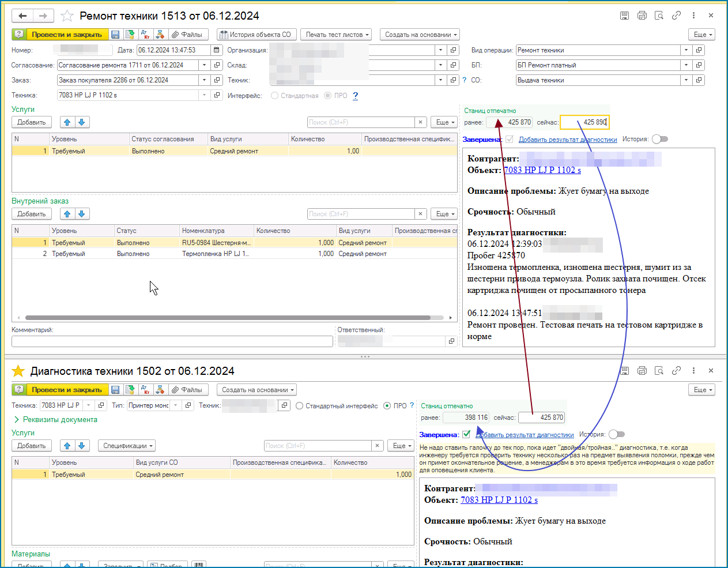Toggle the История switch in repair document

click(660, 139)
